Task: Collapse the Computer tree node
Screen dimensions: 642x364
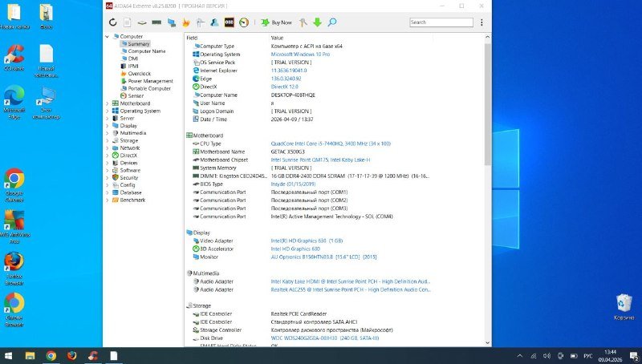Action: coord(108,36)
